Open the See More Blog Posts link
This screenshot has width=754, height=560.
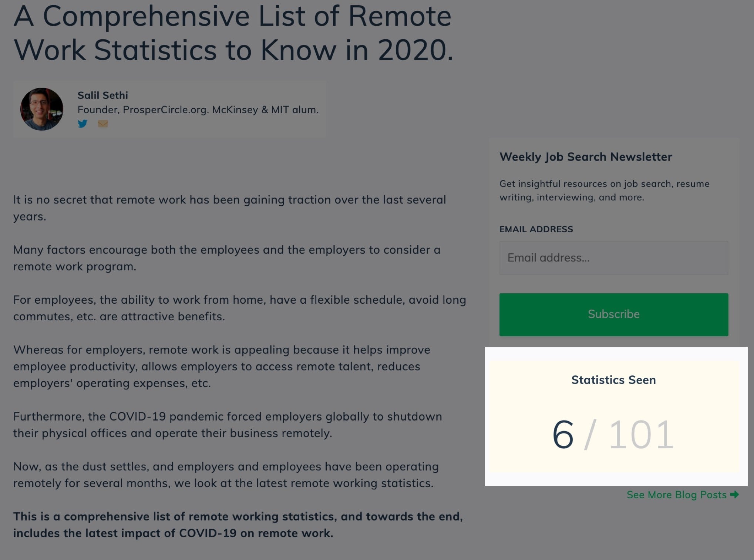click(x=683, y=495)
